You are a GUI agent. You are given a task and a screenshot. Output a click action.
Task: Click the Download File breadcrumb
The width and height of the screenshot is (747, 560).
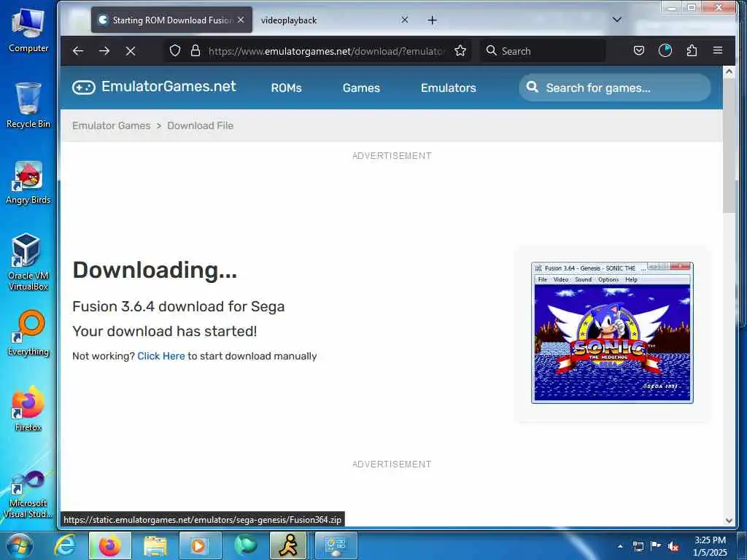pyautogui.click(x=200, y=125)
